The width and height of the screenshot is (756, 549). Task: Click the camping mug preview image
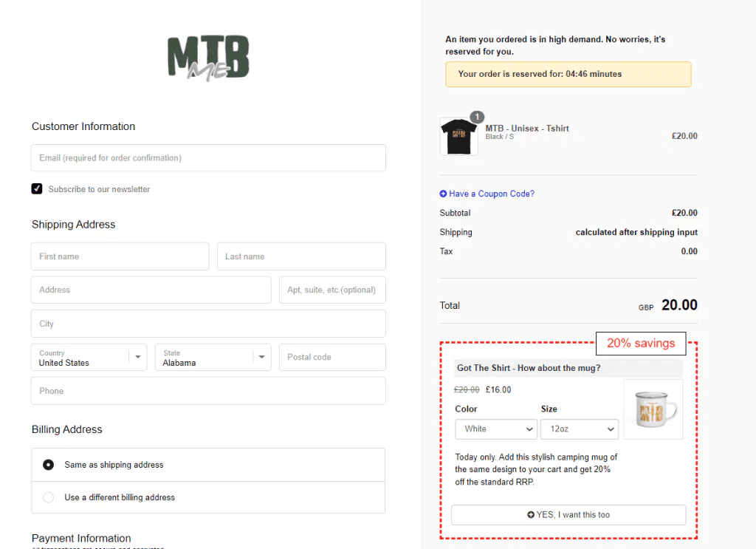tap(653, 409)
